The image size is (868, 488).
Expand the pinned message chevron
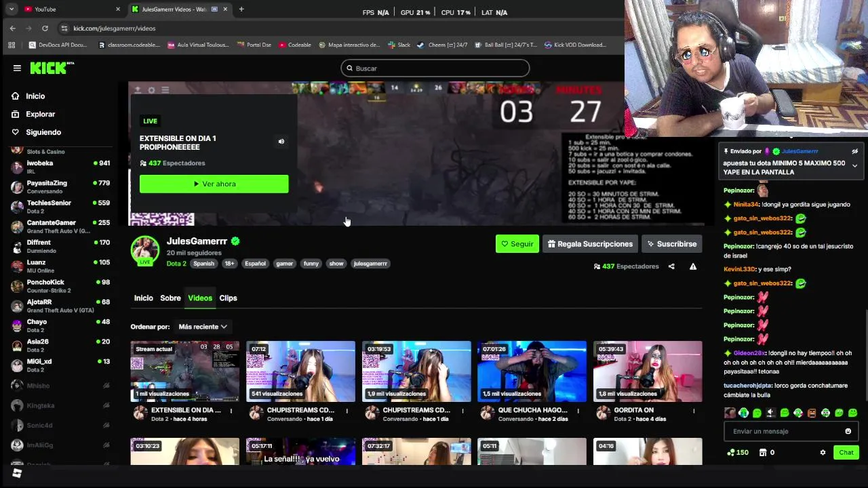(854, 166)
